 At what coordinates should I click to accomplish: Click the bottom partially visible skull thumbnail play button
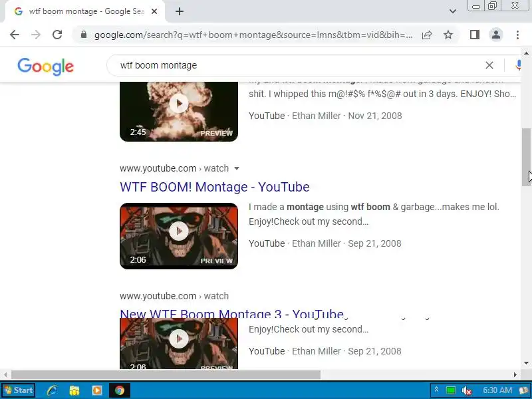coord(179,338)
